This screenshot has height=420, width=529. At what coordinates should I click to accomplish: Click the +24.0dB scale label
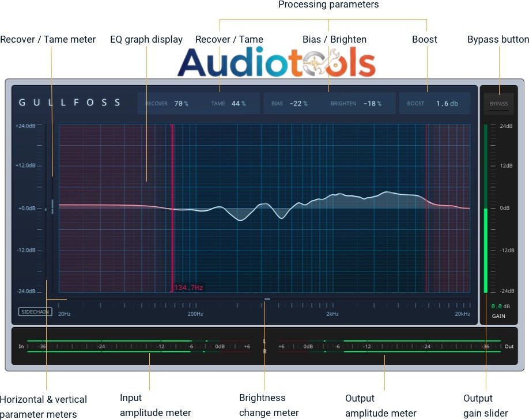[x=25, y=126]
